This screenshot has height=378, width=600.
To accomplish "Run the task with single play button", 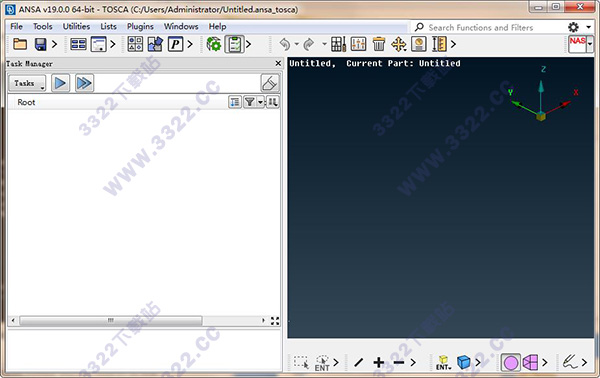I will click(x=60, y=83).
